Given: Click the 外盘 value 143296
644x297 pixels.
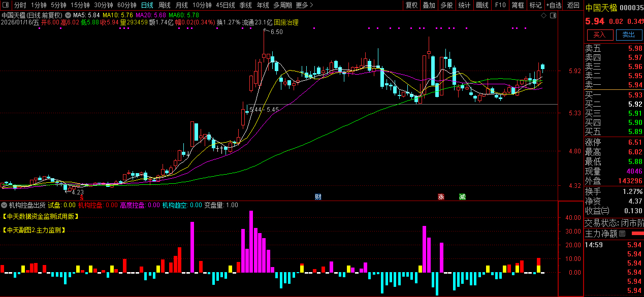Looking at the screenshot, I should tap(630, 181).
